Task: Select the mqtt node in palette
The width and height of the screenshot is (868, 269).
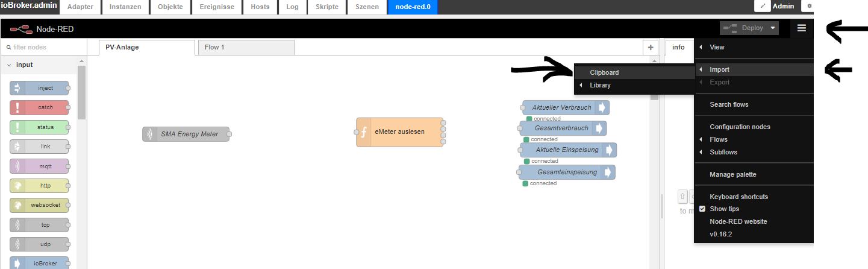Action: pyautogui.click(x=39, y=166)
